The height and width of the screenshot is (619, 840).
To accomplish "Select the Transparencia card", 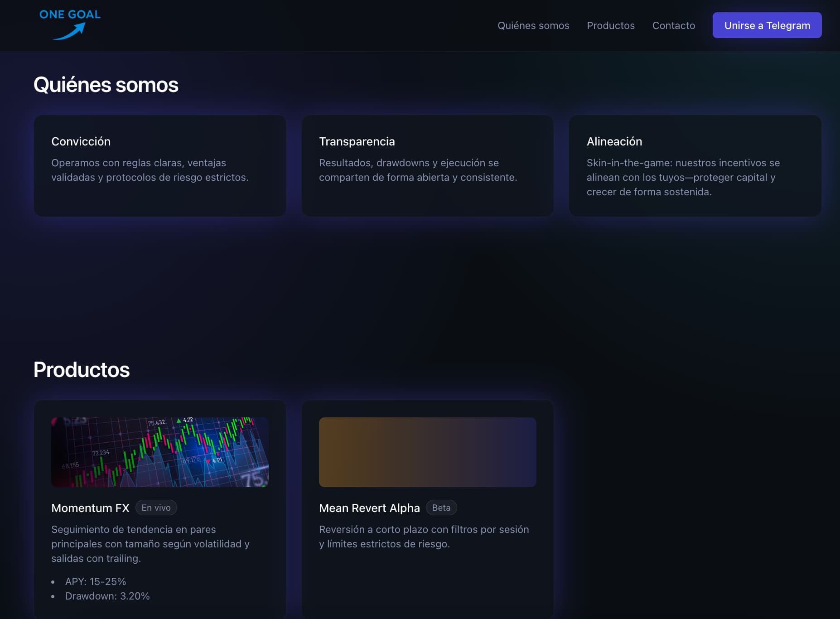I will click(427, 165).
